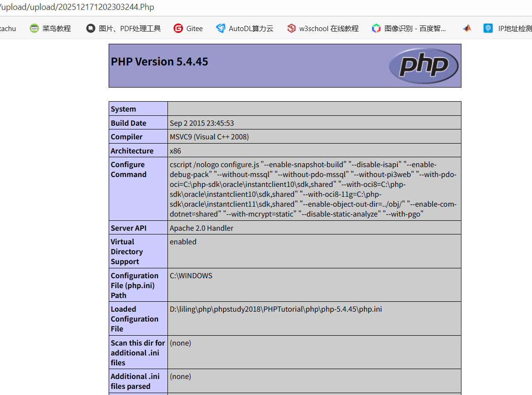This screenshot has width=532, height=395.
Task: Open the Gitee bookmark label
Action: pyautogui.click(x=194, y=29)
